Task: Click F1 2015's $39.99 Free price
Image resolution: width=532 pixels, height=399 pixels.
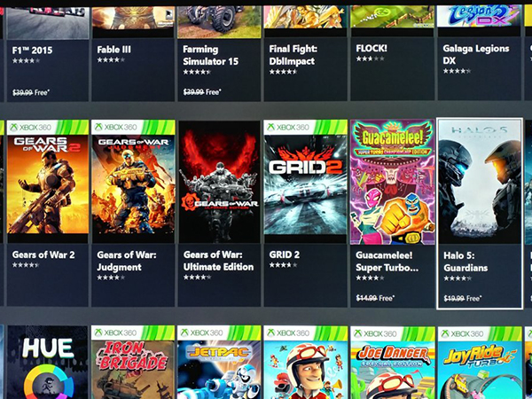Action: pos(31,92)
